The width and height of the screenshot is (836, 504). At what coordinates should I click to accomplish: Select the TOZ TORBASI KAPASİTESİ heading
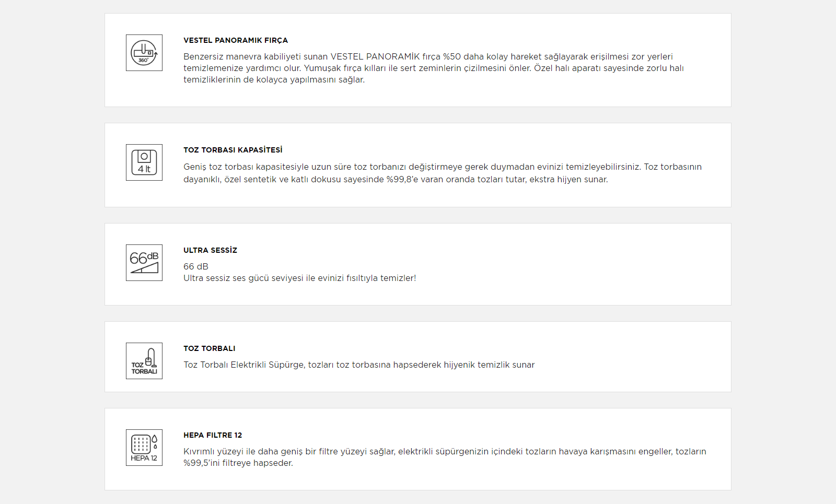pos(233,150)
